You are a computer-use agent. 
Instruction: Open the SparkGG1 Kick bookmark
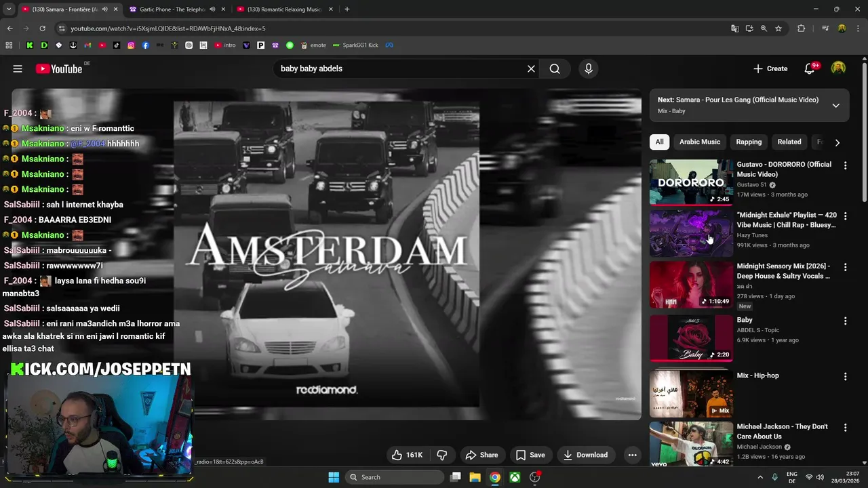(x=356, y=45)
